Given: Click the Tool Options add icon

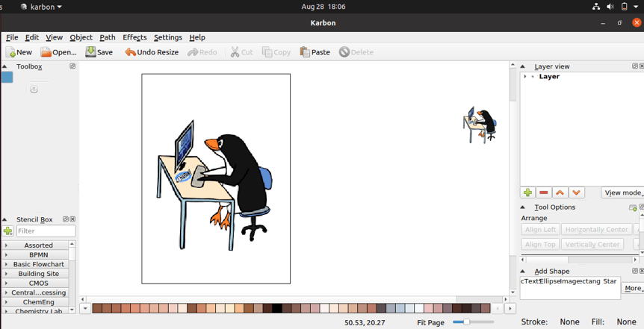Looking at the screenshot, I should (633, 208).
